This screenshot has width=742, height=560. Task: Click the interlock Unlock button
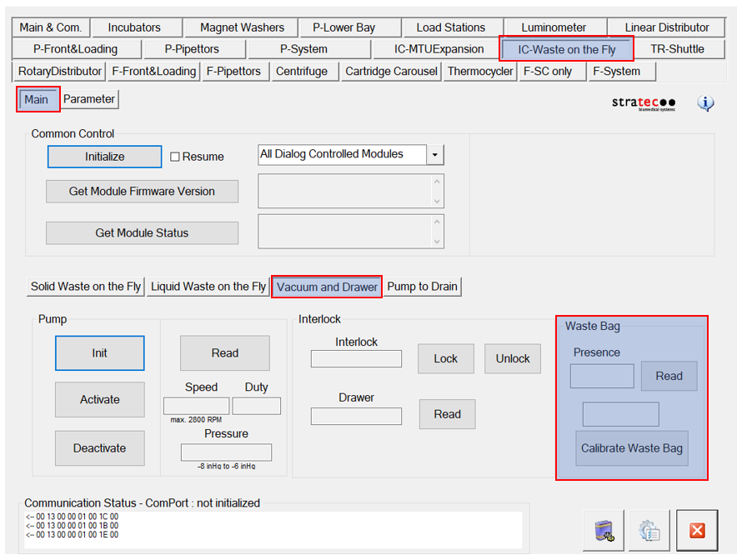[x=513, y=358]
